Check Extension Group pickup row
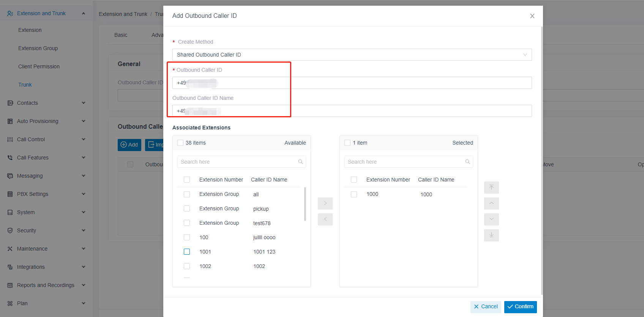Screen dimensions: 644x317 [187, 208]
